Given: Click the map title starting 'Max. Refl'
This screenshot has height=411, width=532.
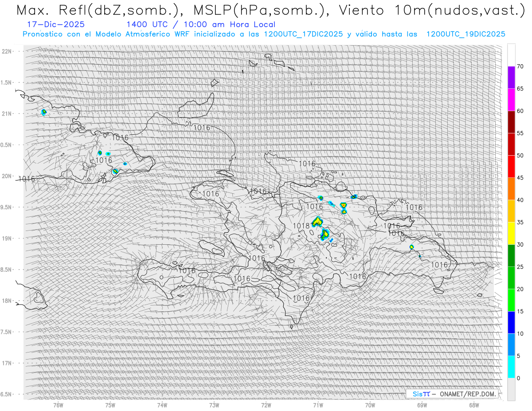Looking at the screenshot, I should click(271, 10).
